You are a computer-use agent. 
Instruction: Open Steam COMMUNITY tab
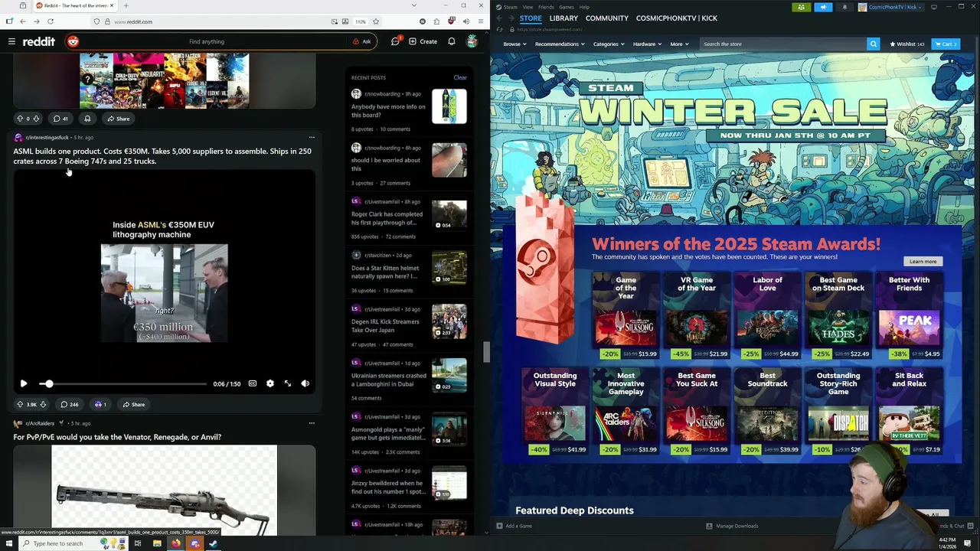coord(607,18)
